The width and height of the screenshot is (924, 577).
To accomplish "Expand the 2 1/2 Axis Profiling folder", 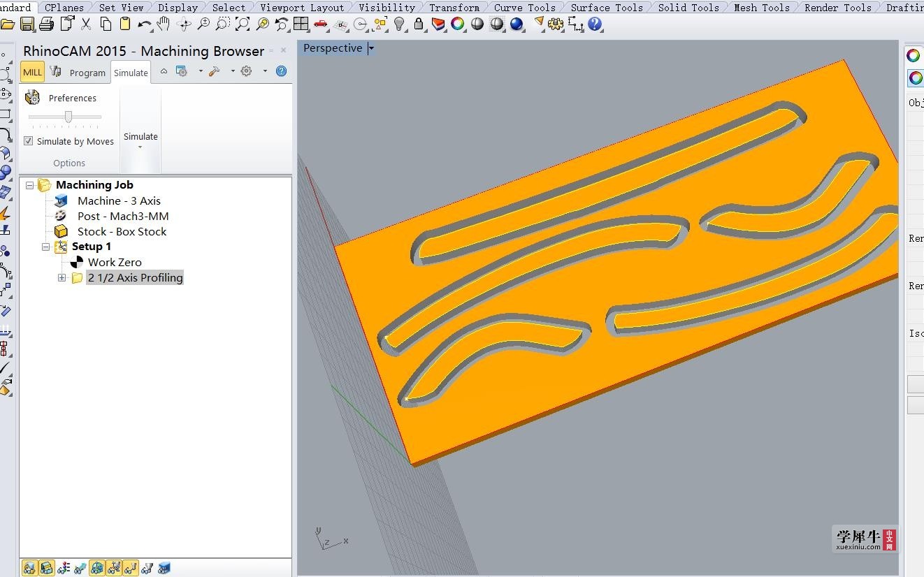I will point(62,278).
